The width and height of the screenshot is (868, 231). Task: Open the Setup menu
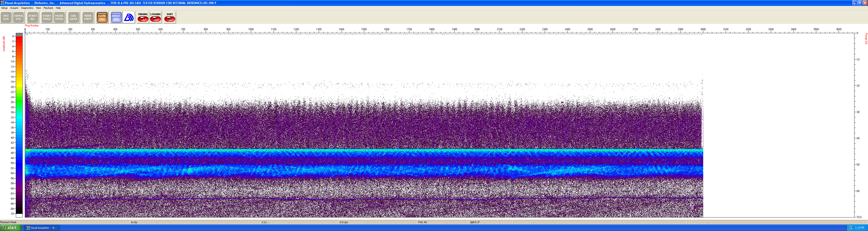[x=4, y=8]
